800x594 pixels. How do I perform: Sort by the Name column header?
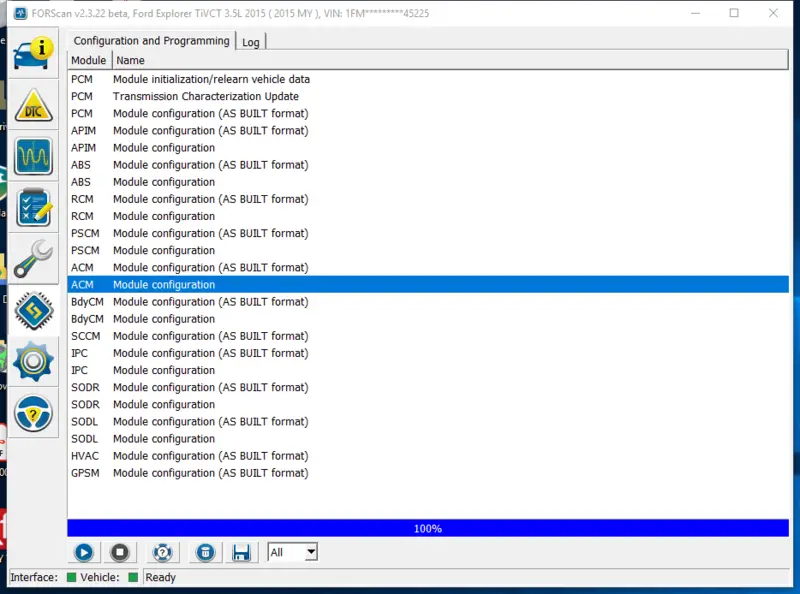pyautogui.click(x=450, y=60)
